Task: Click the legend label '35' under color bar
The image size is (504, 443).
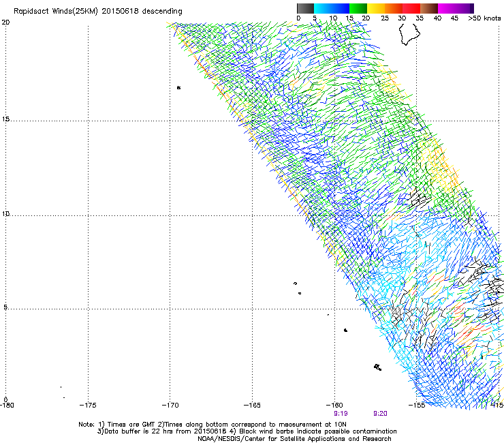Action: [420, 18]
